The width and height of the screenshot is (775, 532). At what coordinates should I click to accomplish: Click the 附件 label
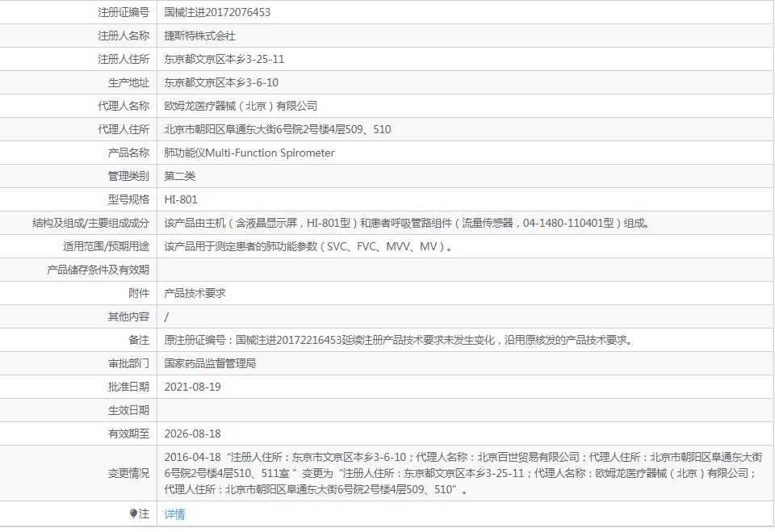click(x=139, y=293)
